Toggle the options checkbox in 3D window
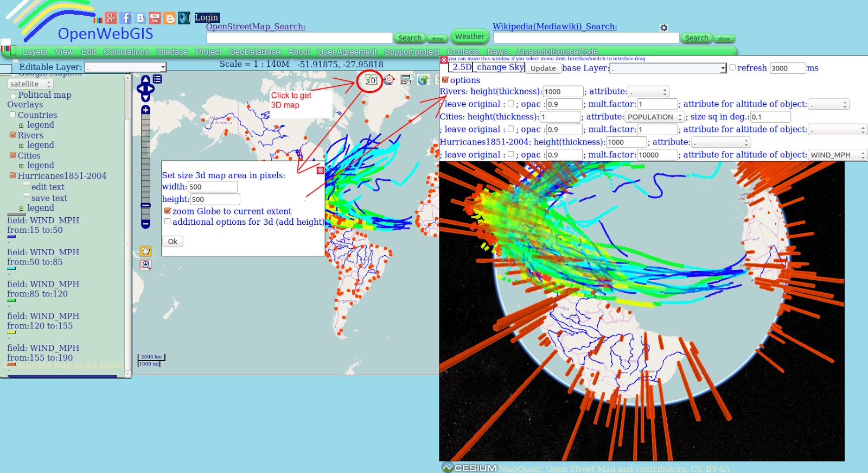This screenshot has height=473, width=868. point(445,80)
